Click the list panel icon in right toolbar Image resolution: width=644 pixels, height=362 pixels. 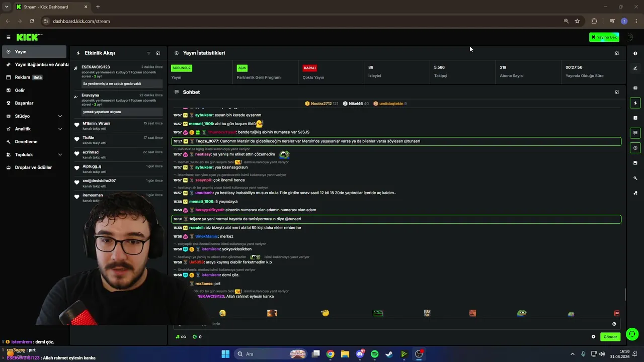coord(635,118)
